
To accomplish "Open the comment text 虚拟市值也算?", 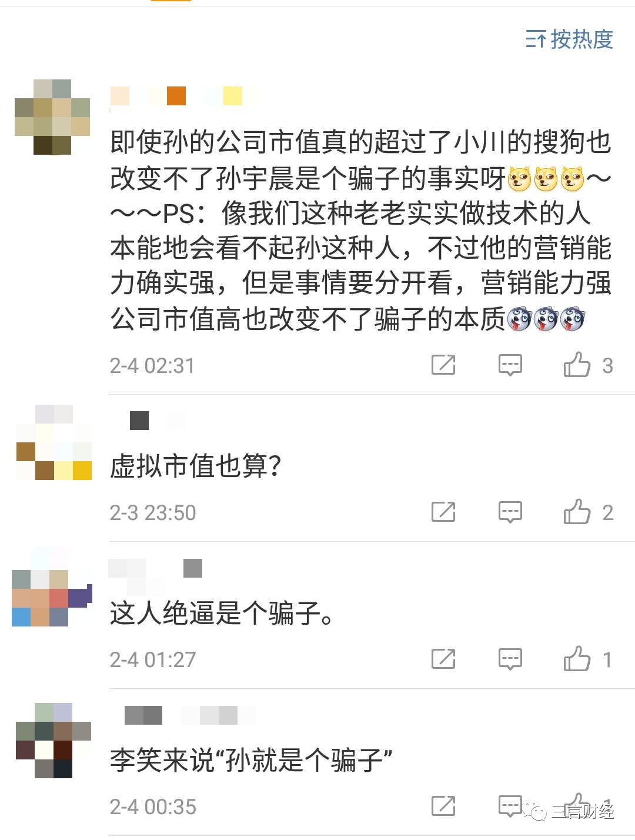I will click(196, 466).
